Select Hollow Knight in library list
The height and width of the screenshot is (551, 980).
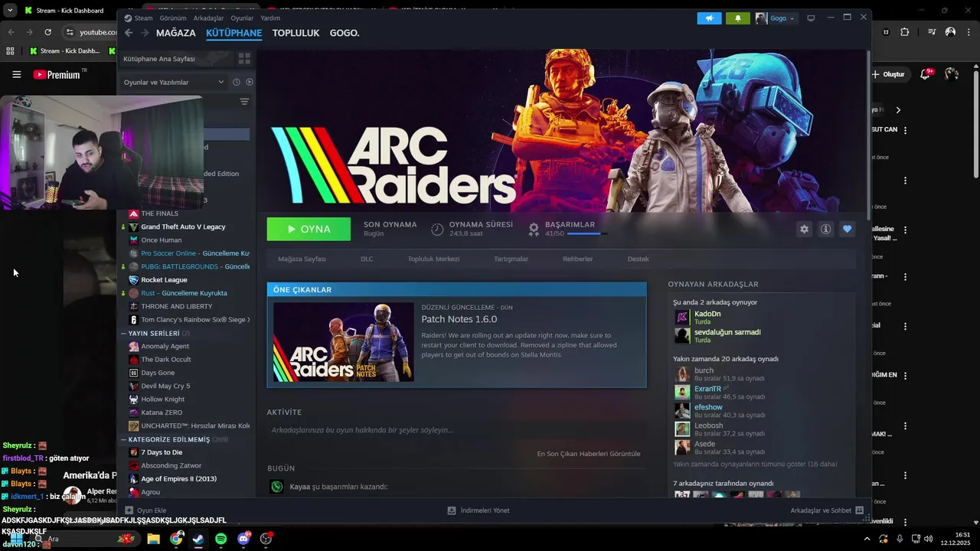[162, 399]
